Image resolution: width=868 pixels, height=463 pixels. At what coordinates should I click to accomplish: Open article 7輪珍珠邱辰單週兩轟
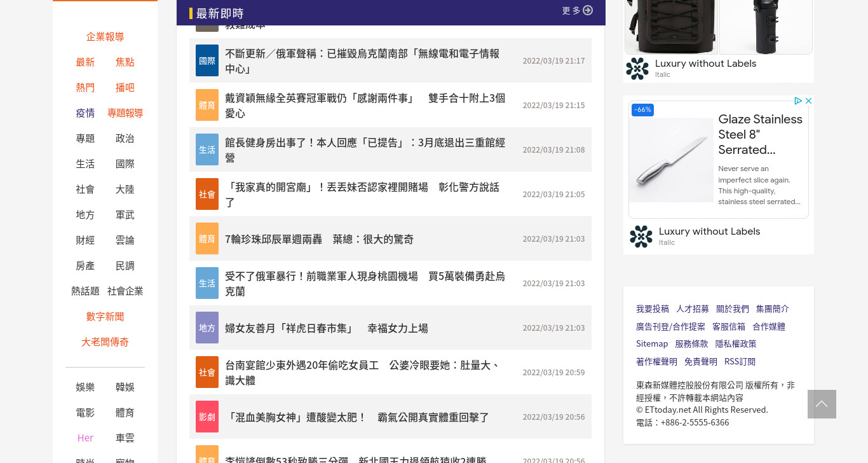click(319, 239)
